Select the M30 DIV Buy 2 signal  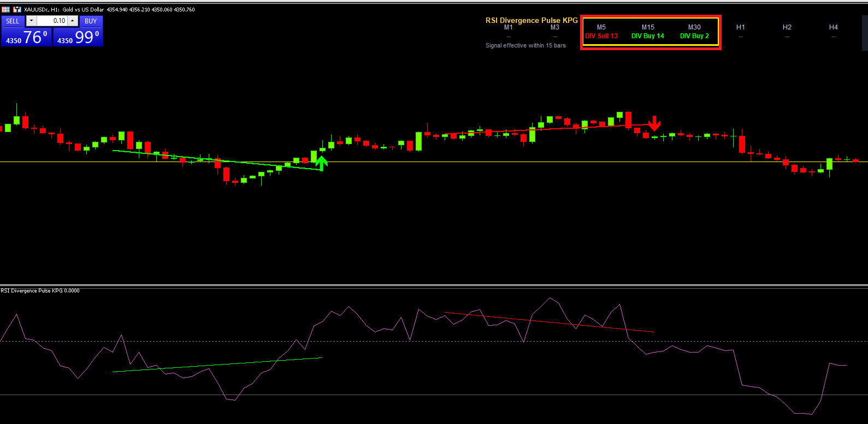[694, 32]
